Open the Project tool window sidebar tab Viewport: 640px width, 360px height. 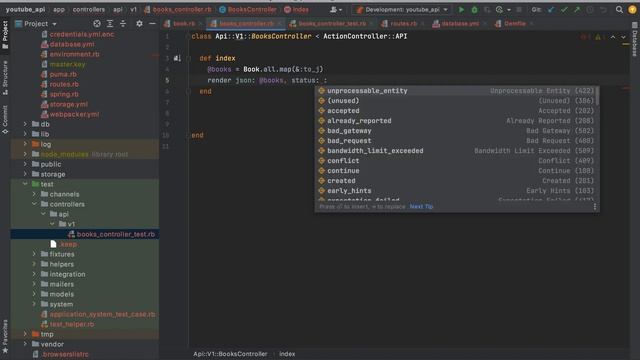(x=5, y=34)
